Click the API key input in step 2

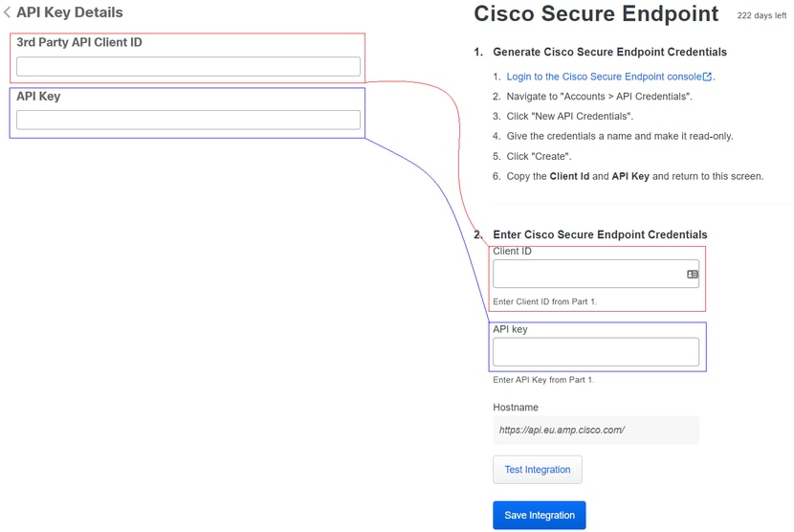596,352
